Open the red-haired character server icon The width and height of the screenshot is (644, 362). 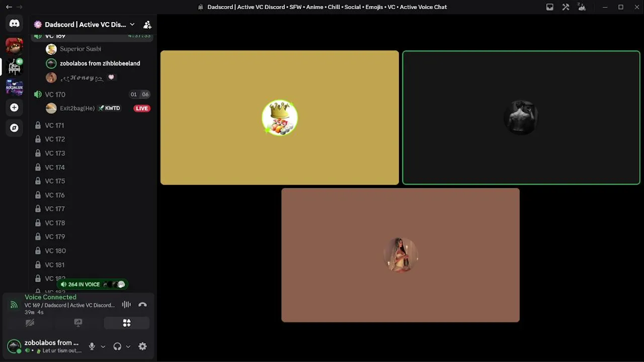(x=14, y=46)
